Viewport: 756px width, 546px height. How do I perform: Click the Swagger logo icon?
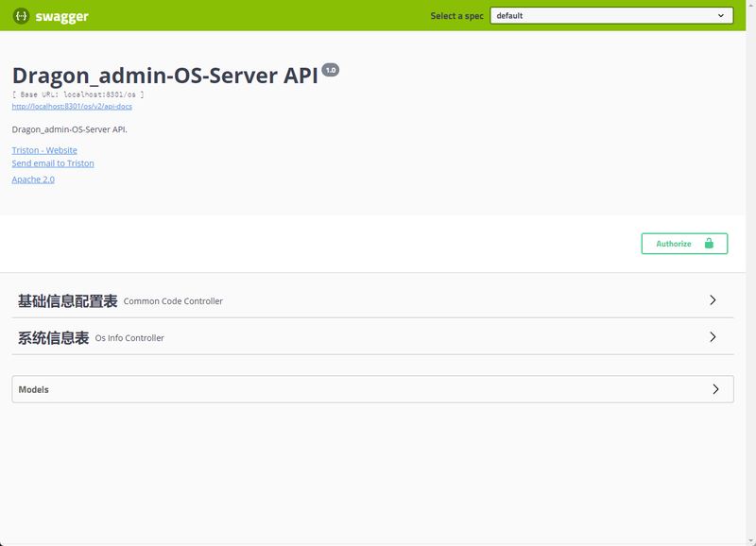click(21, 16)
